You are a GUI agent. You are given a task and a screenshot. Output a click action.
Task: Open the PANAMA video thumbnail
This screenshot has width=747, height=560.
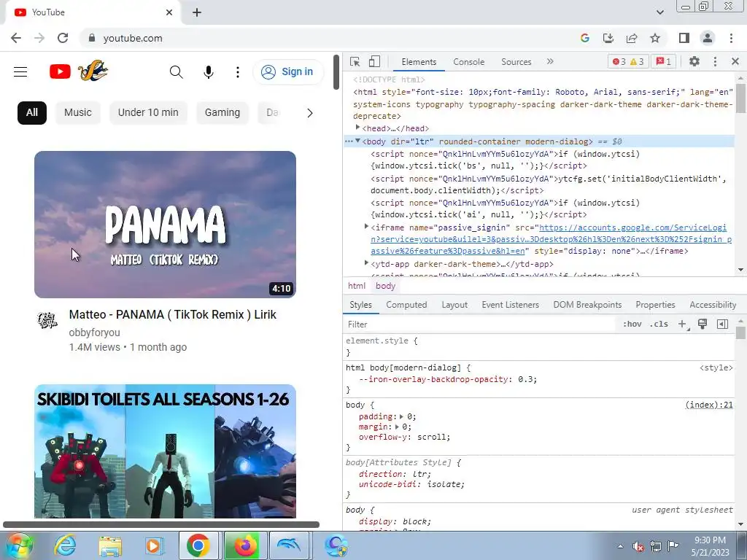coord(166,225)
